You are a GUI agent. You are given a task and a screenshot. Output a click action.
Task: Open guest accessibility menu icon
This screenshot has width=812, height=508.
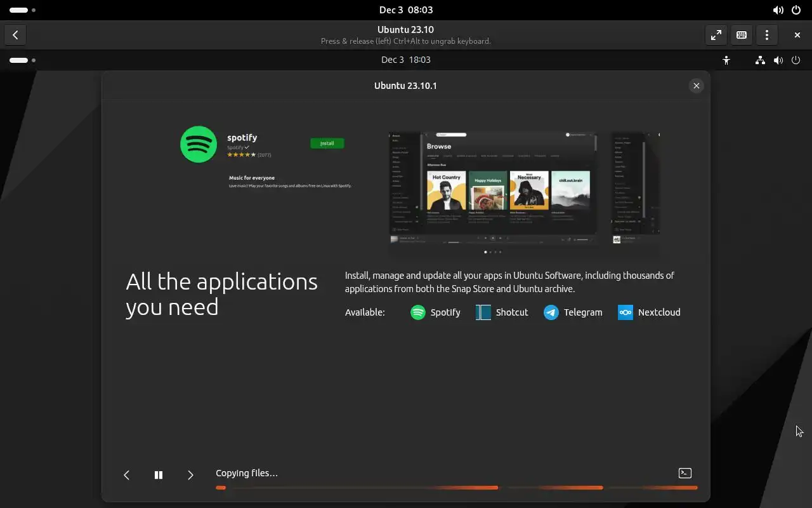pos(726,60)
